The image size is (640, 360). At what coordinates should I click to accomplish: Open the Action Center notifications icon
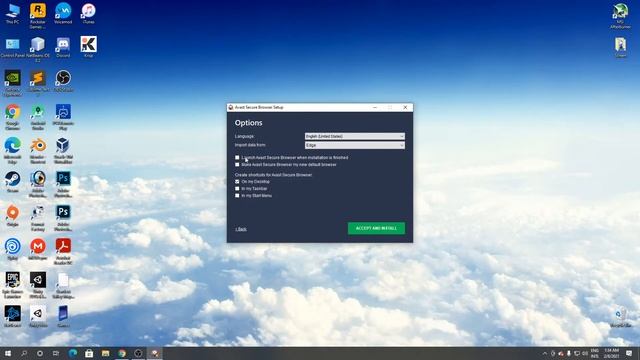(629, 353)
